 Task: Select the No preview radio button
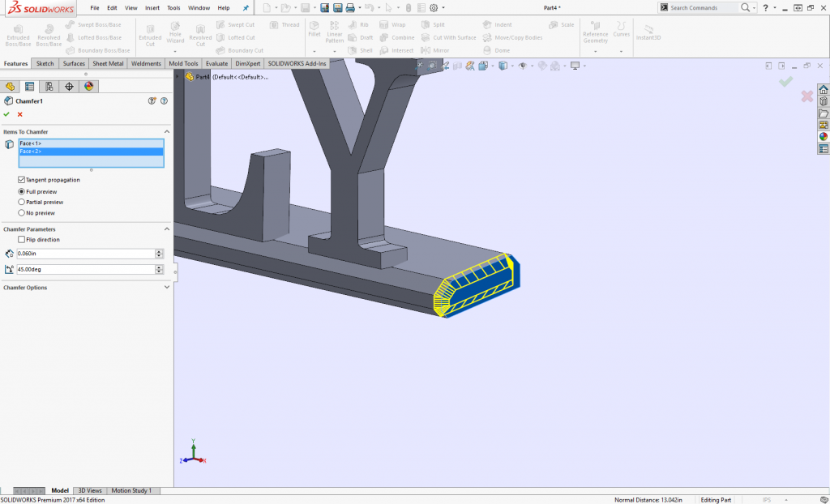(x=22, y=213)
